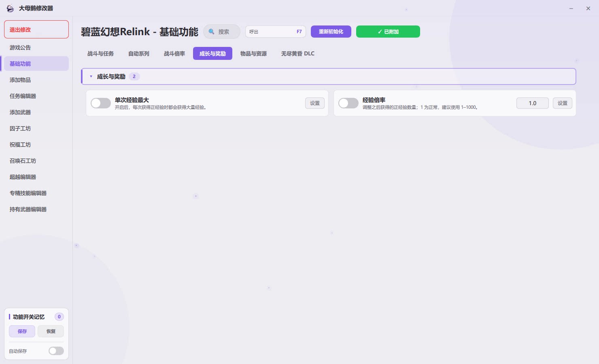The image size is (599, 364).
Task: Click description mentioning 建议使用 1~1000
Action: point(420,108)
